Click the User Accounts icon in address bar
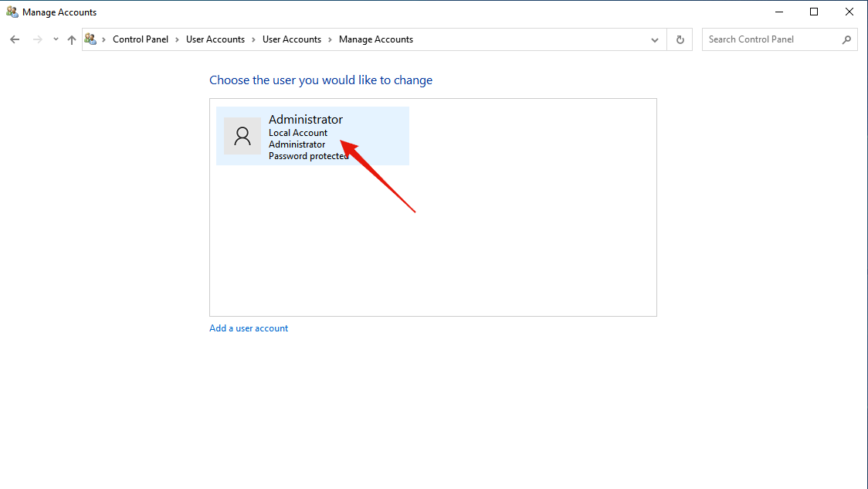Image resolution: width=868 pixels, height=489 pixels. click(x=90, y=39)
